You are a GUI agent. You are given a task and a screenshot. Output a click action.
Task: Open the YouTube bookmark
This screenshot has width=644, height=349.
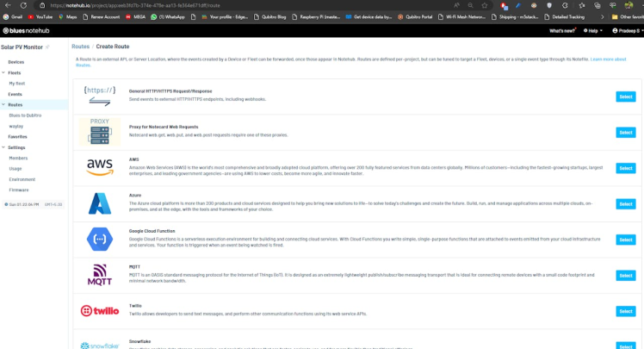click(40, 17)
